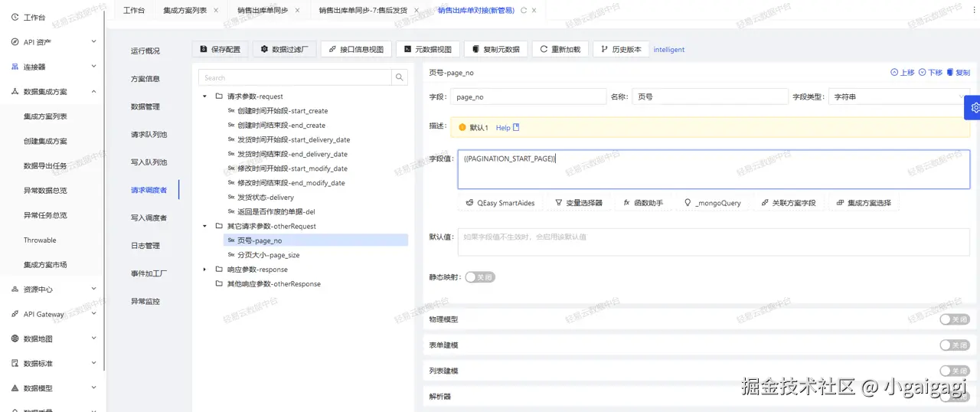The width and height of the screenshot is (980, 412).
Task: Open 接口信息视图 view
Action: tap(356, 49)
